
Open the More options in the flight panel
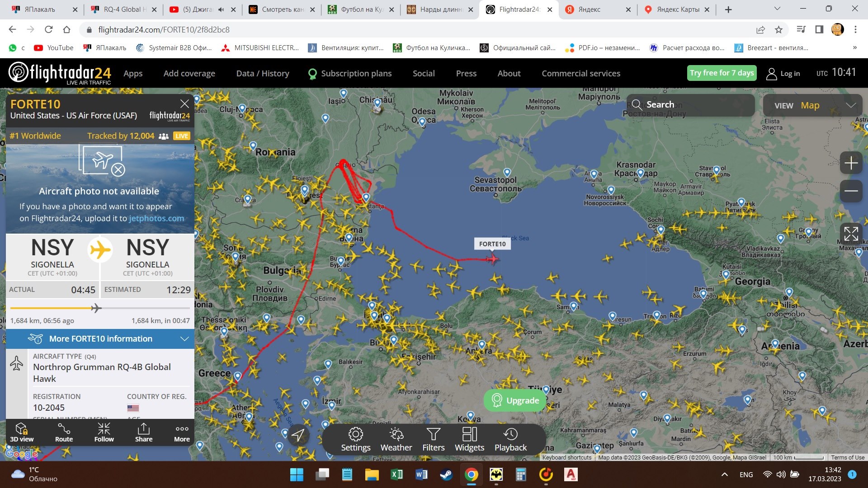(x=182, y=432)
